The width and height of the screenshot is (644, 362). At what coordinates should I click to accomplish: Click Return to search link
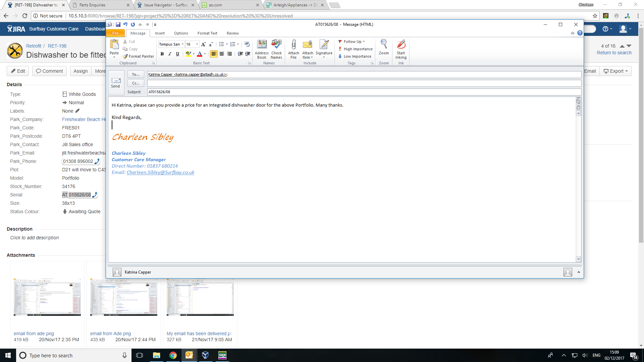614,53
